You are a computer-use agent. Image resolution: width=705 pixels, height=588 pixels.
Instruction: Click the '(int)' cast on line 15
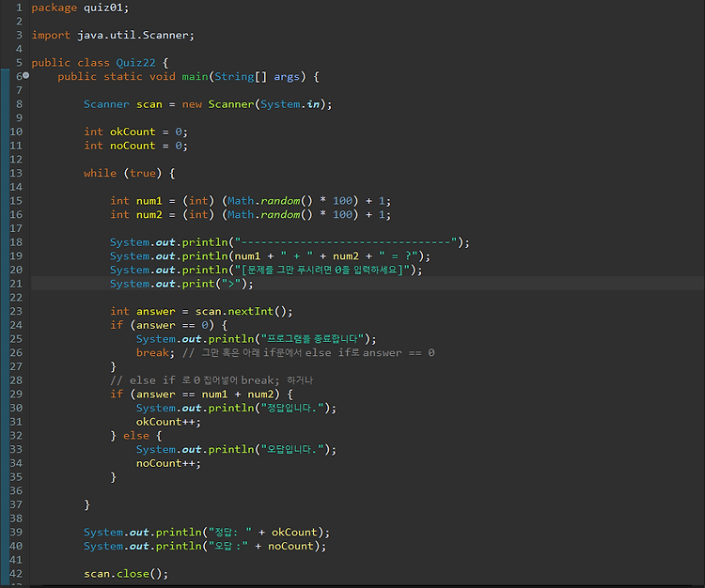(x=197, y=201)
